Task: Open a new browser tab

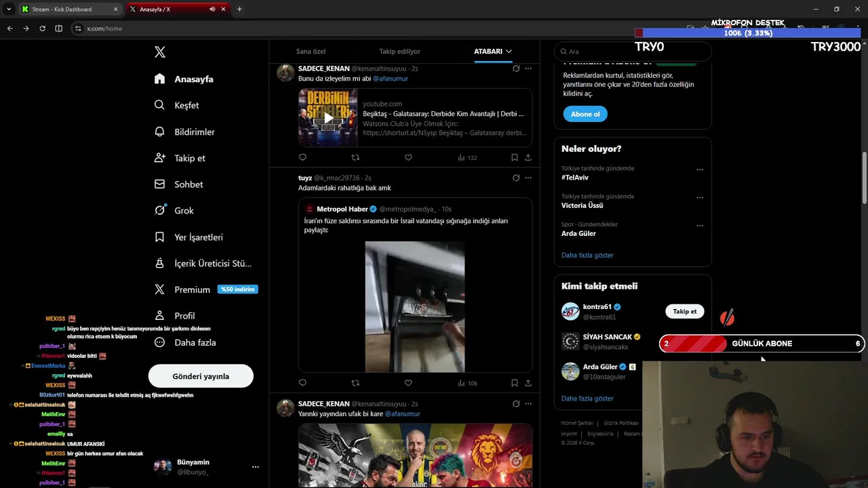Action: [239, 9]
